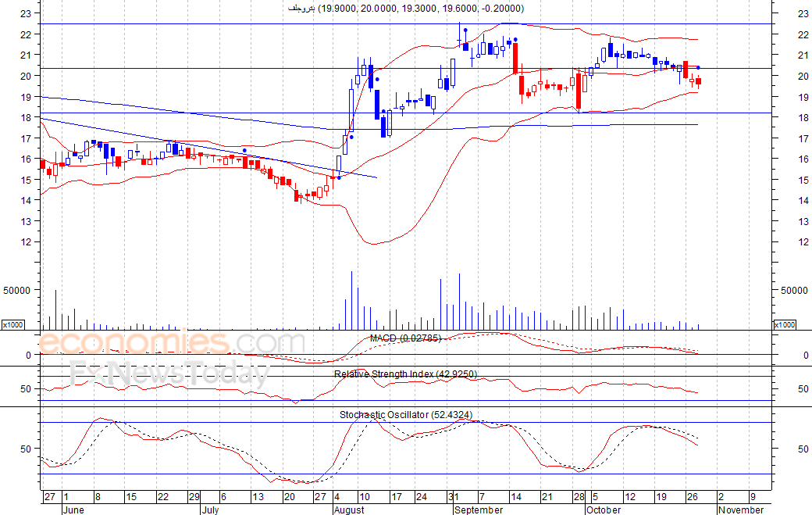Click date tick 20 in July

pyautogui.click(x=289, y=497)
